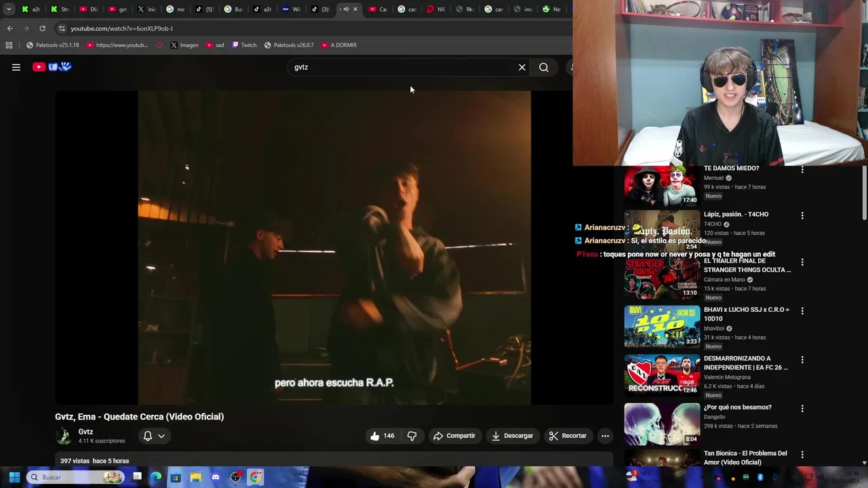Open 'Tan Bionica - El Problema del Amor' title

pyautogui.click(x=745, y=457)
